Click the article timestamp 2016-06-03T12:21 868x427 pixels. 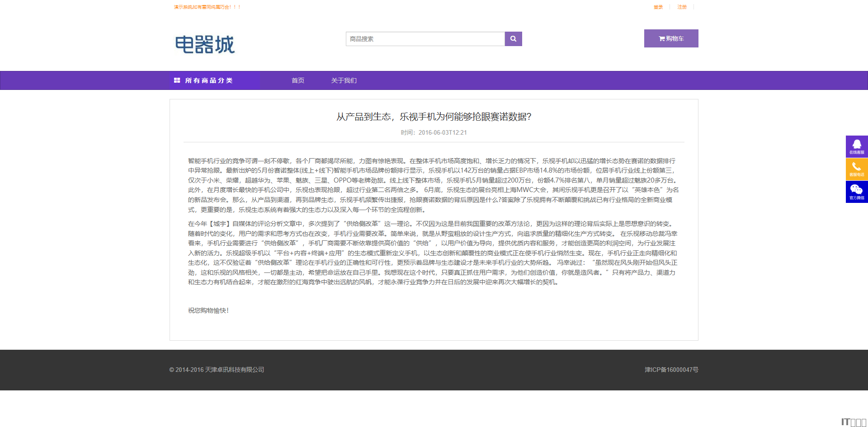tap(443, 132)
